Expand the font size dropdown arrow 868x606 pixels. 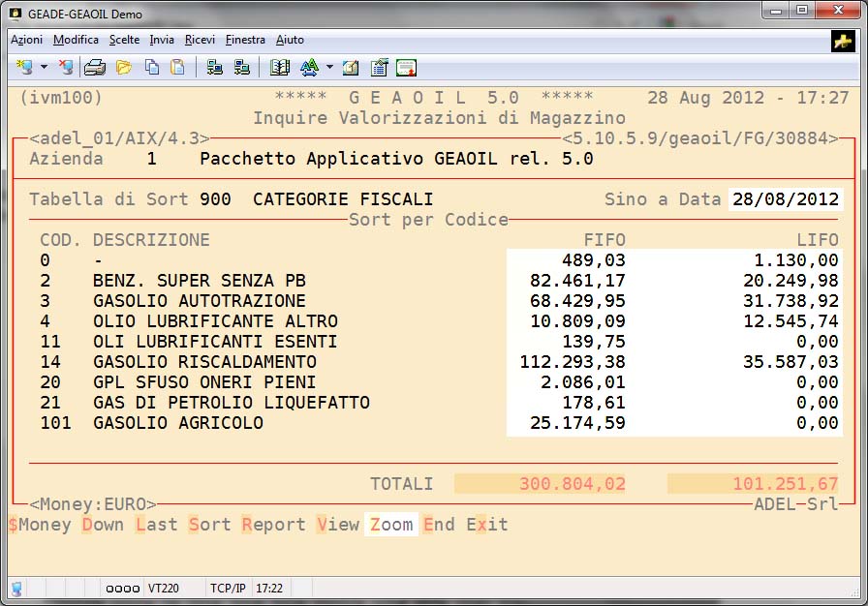tap(329, 68)
